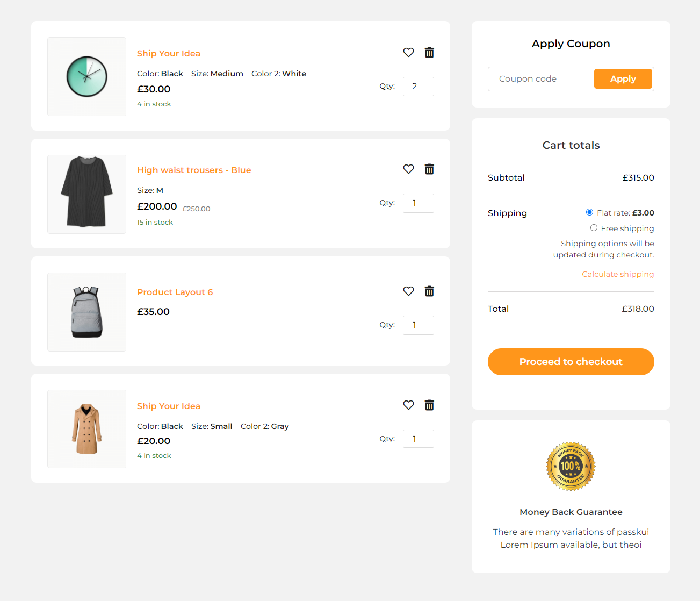Image resolution: width=700 pixels, height=601 pixels.
Task: Focus the Coupon code text field
Action: (x=541, y=79)
